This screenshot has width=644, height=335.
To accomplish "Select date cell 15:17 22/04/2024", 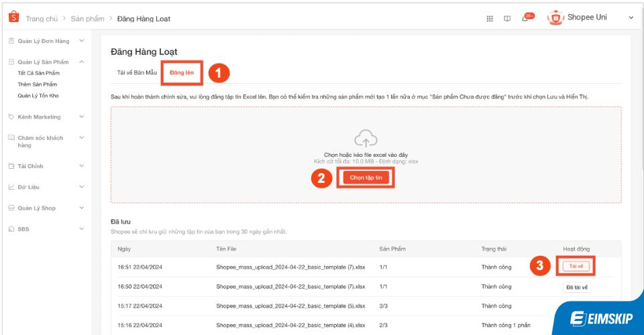I will point(140,306).
